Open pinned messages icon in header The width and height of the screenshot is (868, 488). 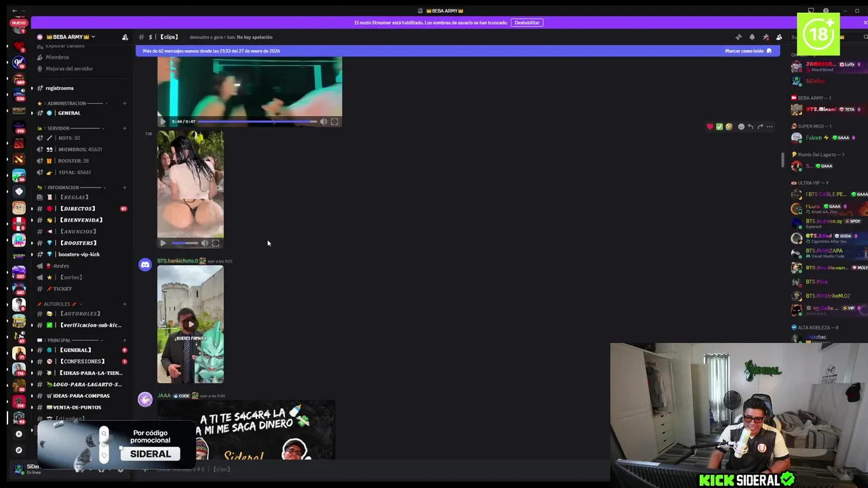pos(766,37)
